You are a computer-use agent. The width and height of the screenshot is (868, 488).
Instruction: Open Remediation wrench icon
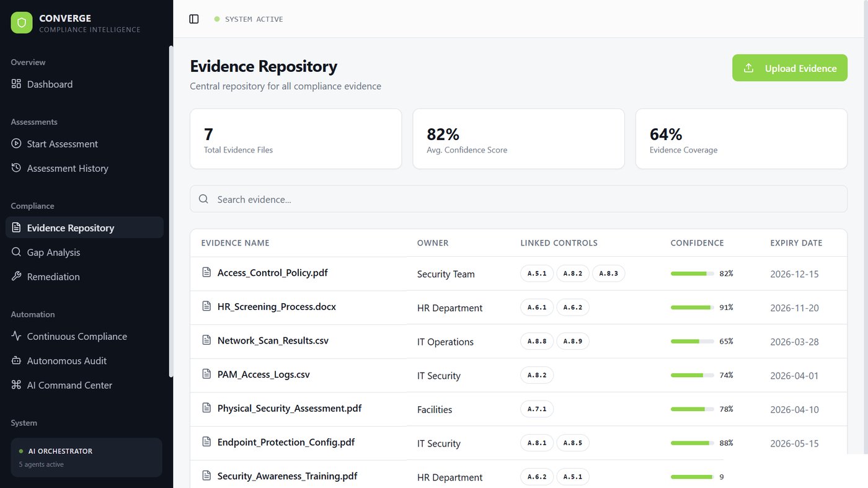(16, 276)
